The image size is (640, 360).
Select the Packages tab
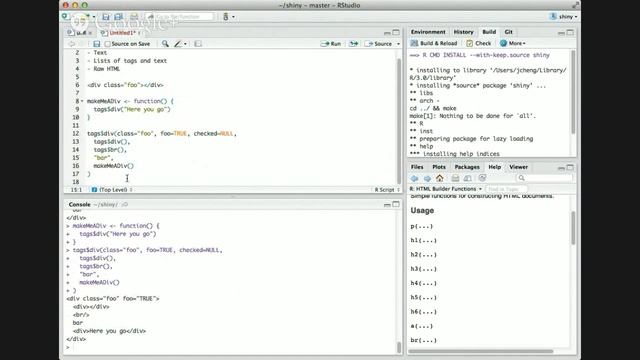467,167
